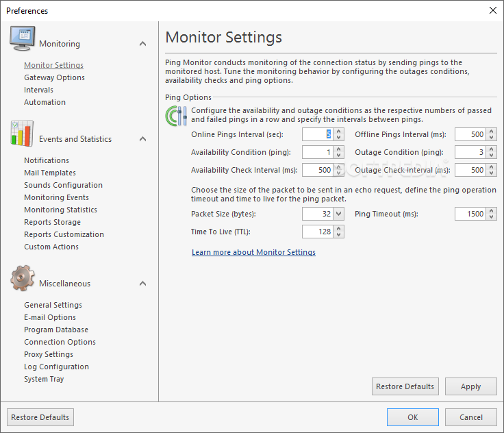Collapse the Events and Statistics section
The width and height of the screenshot is (504, 433).
click(142, 139)
